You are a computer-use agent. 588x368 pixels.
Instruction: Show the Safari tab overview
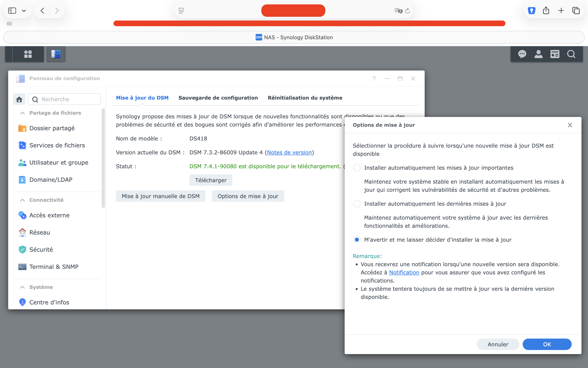(576, 11)
